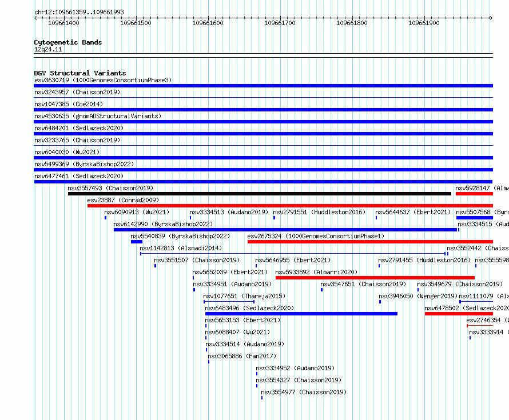509x420 pixels.
Task: Open nsv5933892 (Almarri2020) label
Action: (x=316, y=272)
